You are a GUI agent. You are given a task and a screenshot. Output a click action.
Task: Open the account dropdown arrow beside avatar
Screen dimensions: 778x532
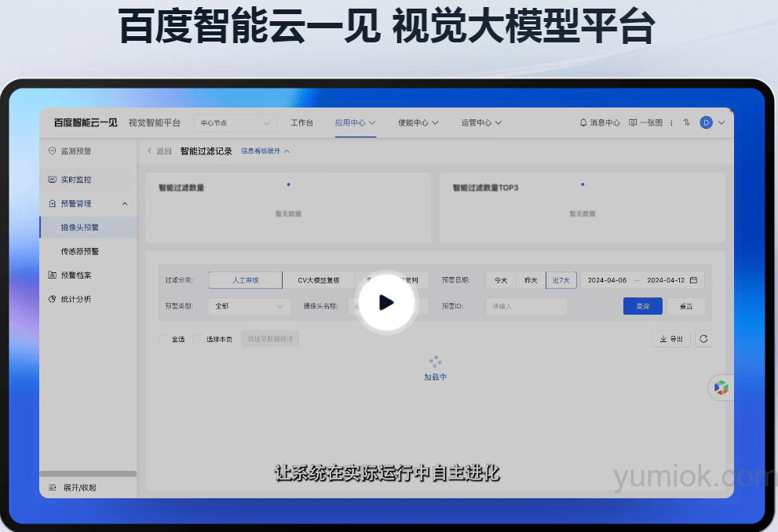click(x=721, y=122)
